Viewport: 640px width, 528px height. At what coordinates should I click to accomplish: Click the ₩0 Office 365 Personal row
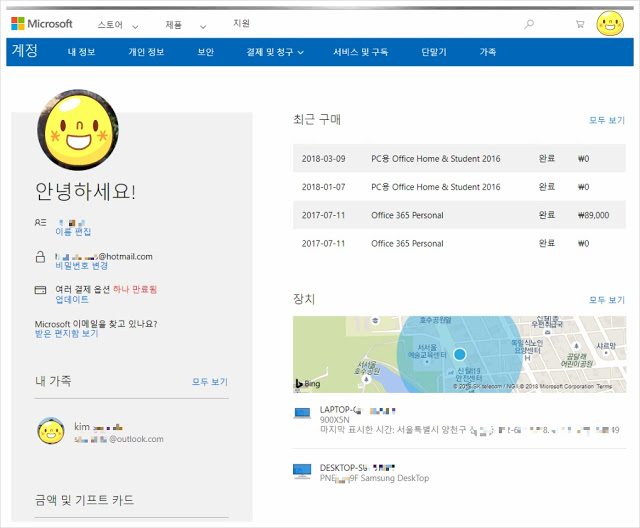click(459, 243)
